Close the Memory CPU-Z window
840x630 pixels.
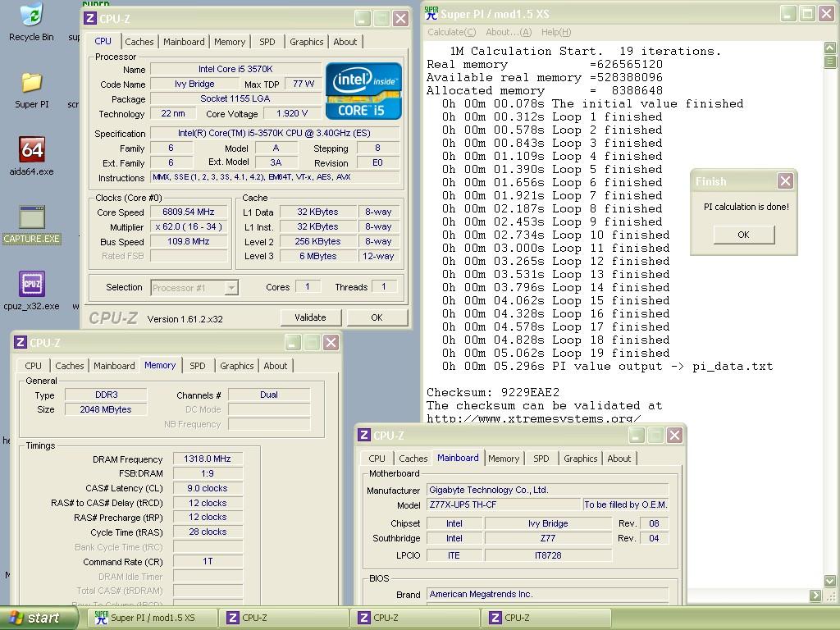[x=331, y=342]
